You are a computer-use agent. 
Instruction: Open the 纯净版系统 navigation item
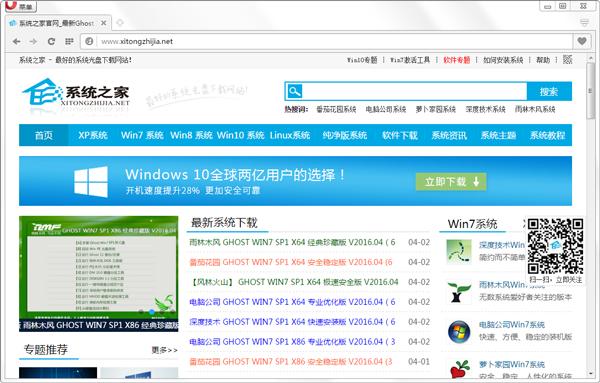[x=344, y=135]
